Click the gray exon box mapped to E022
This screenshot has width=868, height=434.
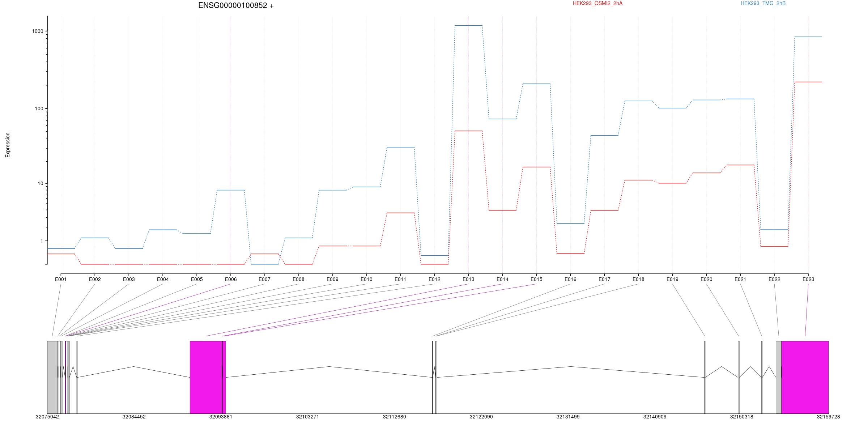pos(779,377)
